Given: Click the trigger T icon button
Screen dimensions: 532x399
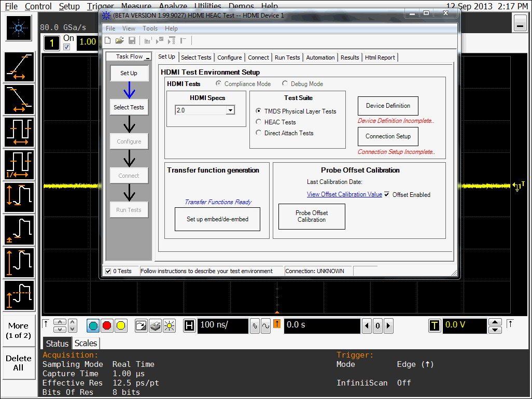Looking at the screenshot, I should coord(434,325).
